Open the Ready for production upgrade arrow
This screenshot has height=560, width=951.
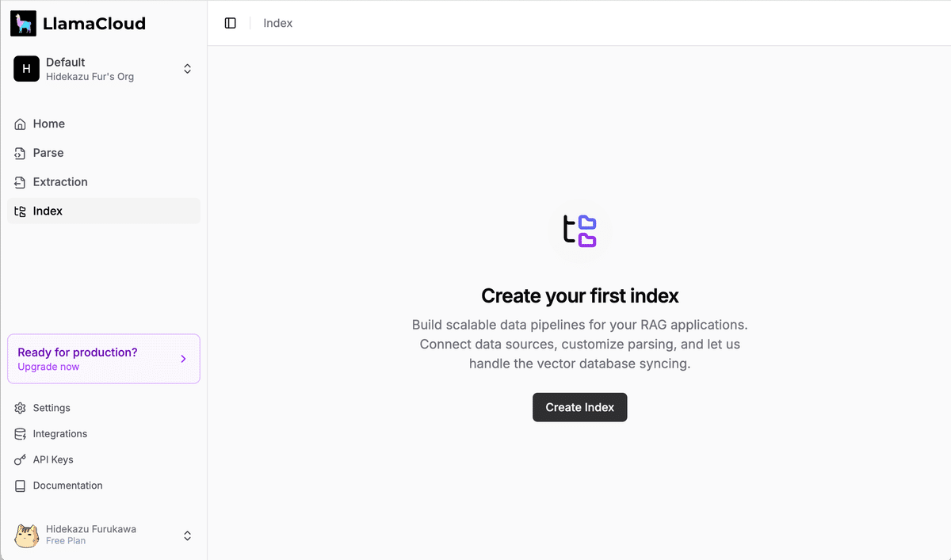click(x=183, y=359)
